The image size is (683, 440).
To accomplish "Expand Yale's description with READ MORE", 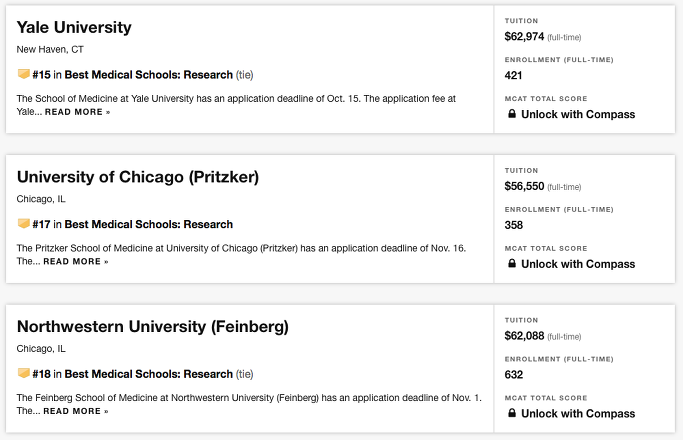I will coord(78,112).
